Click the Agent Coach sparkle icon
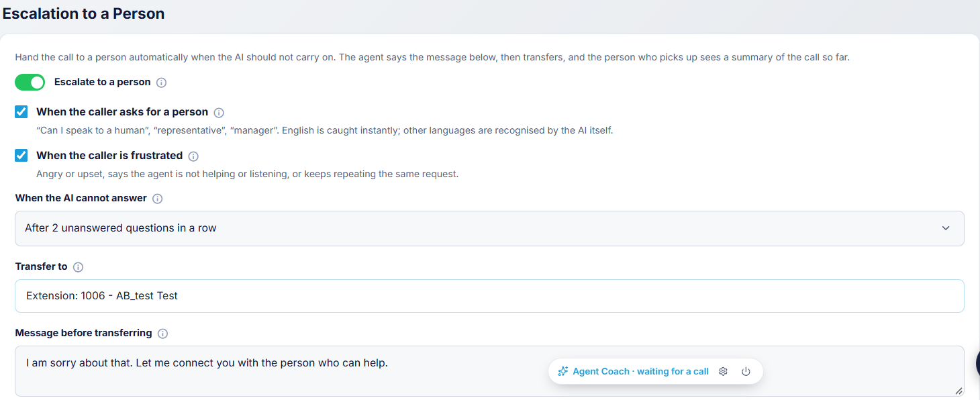This screenshot has width=980, height=400. pyautogui.click(x=563, y=371)
